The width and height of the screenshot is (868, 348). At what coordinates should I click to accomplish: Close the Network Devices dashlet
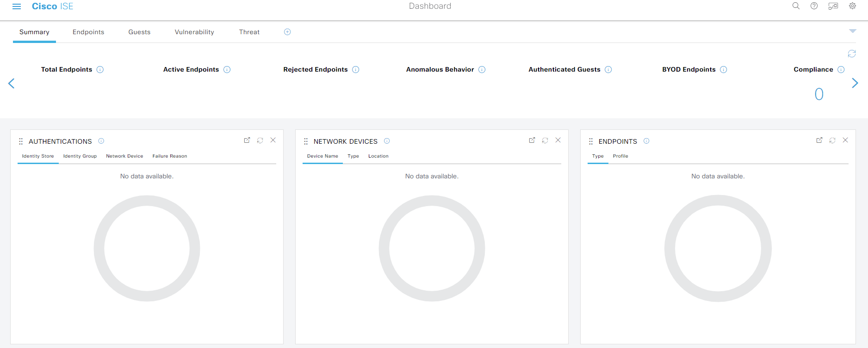pyautogui.click(x=558, y=140)
